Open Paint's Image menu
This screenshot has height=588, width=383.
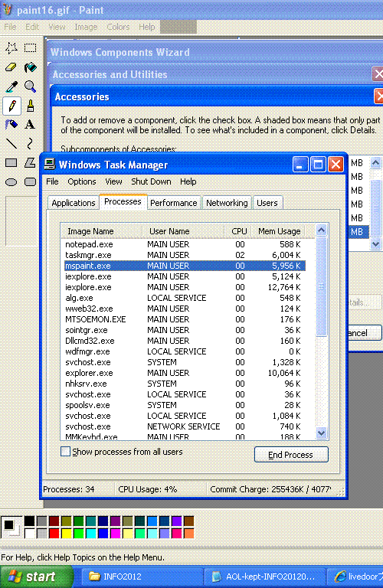coord(86,27)
